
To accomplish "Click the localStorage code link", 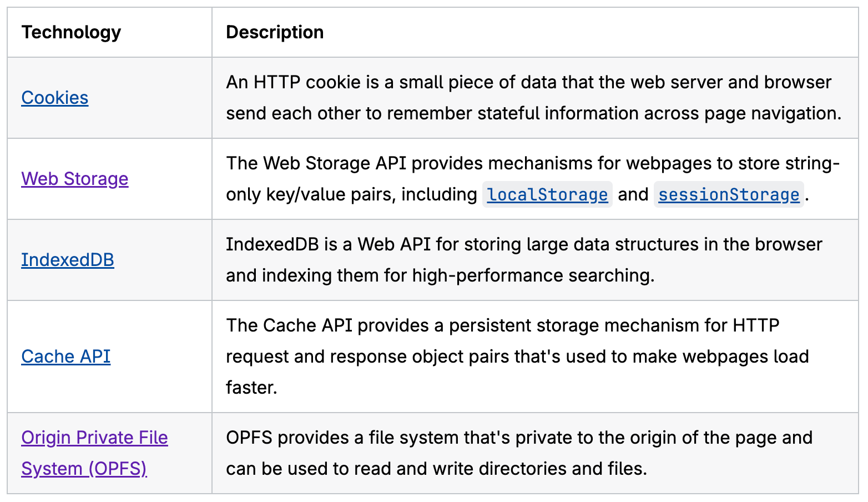I will point(547,194).
